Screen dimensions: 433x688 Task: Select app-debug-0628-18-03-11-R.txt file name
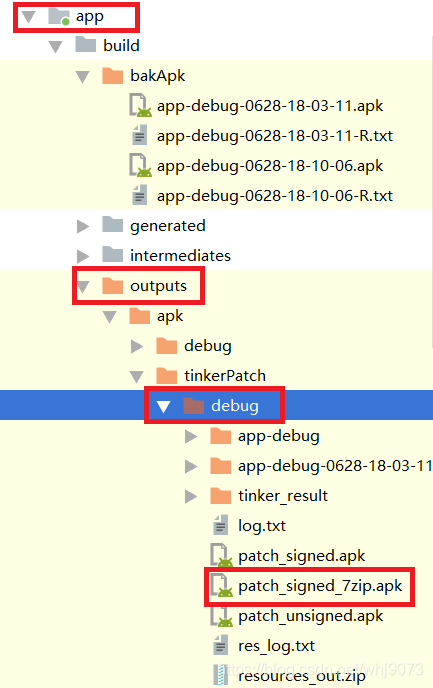click(x=275, y=136)
